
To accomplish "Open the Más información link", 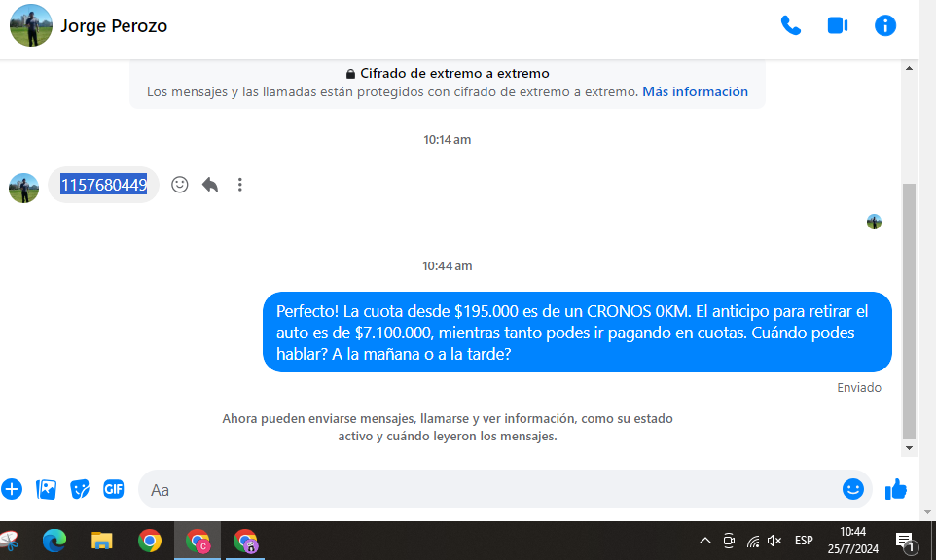I will (x=695, y=91).
